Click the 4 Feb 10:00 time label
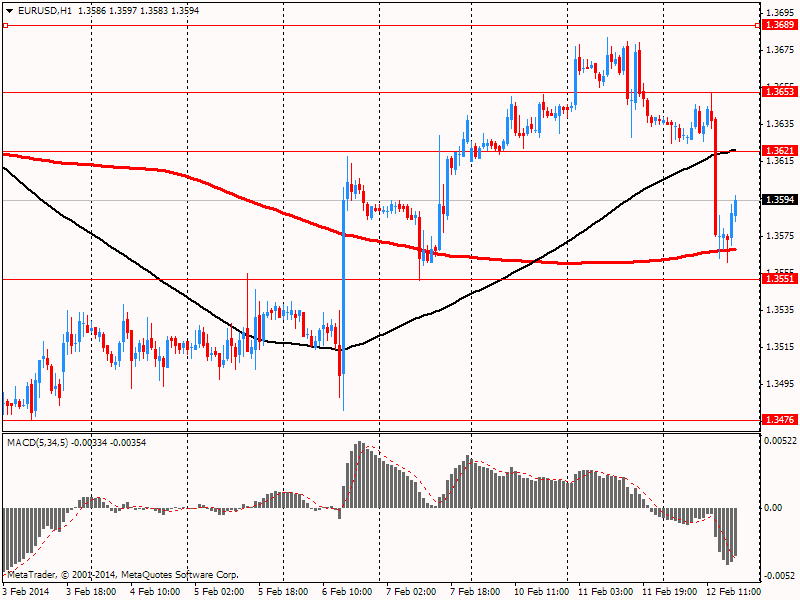 coord(155,591)
